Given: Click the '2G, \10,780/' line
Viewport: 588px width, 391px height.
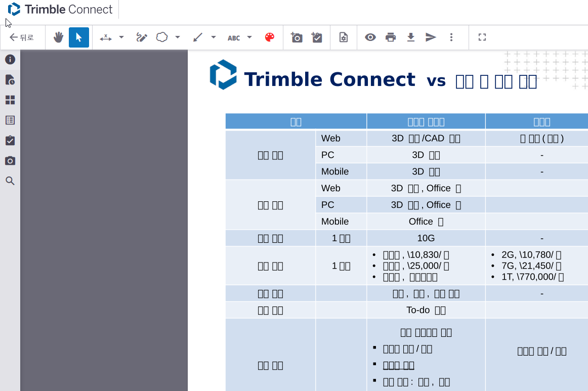Looking at the screenshot, I should tap(531, 255).
